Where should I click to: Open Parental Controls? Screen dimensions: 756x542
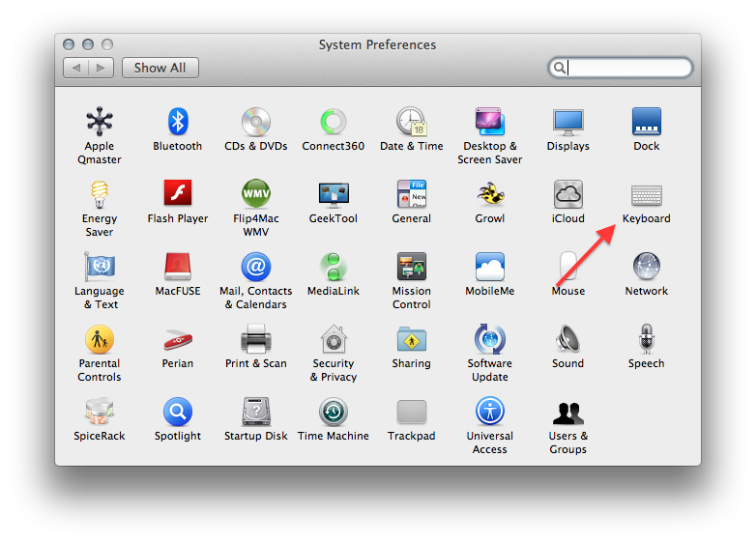[x=100, y=339]
